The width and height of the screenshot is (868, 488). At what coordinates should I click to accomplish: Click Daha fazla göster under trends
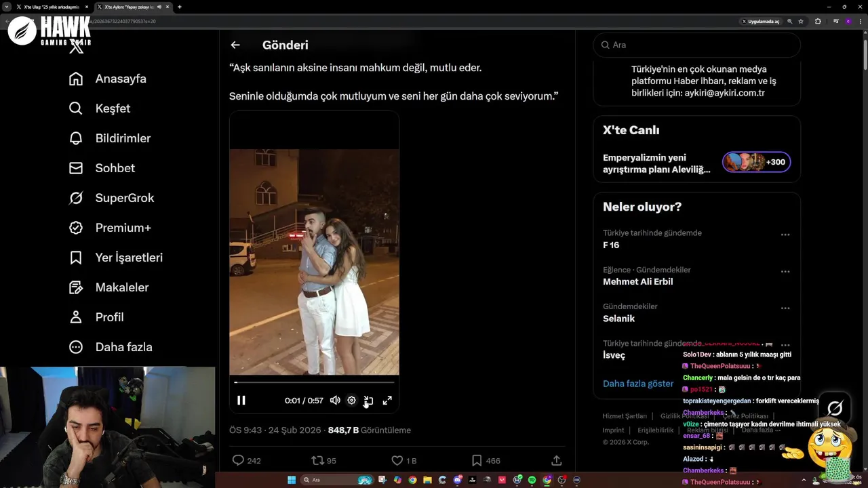click(x=638, y=384)
